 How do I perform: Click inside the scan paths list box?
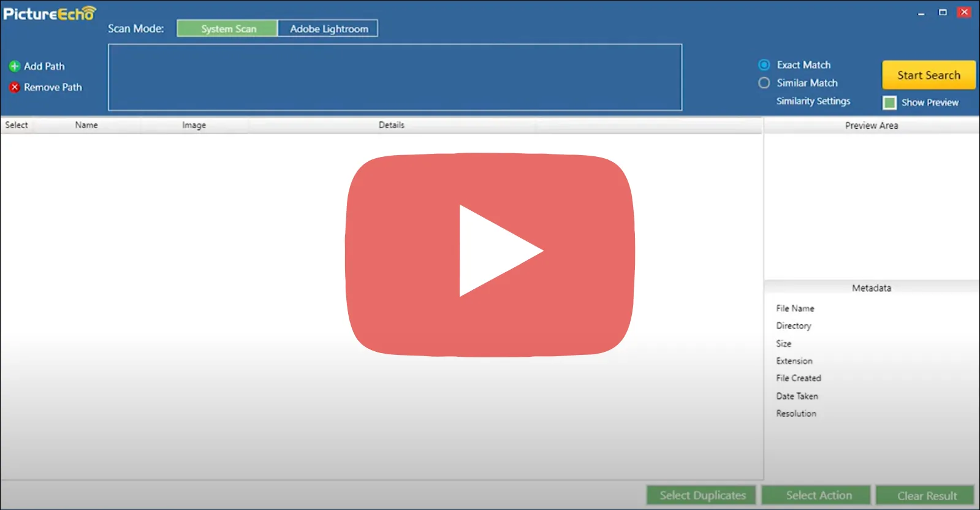click(395, 77)
